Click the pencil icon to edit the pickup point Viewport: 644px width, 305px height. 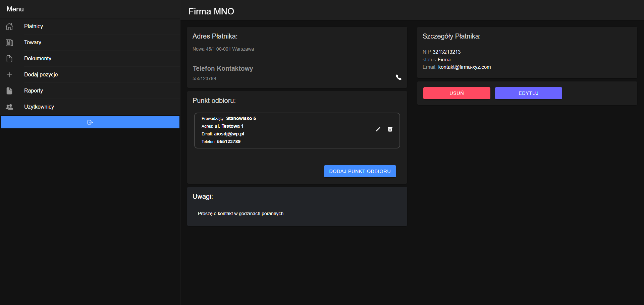[378, 129]
